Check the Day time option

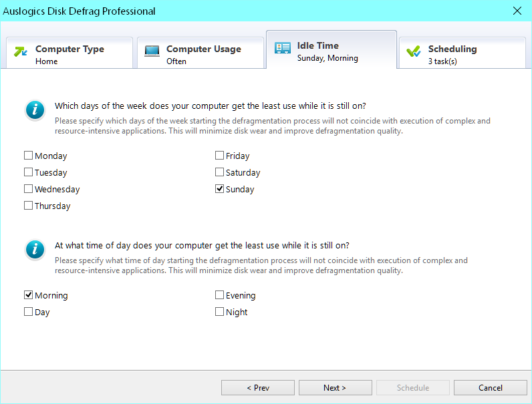[x=29, y=311]
